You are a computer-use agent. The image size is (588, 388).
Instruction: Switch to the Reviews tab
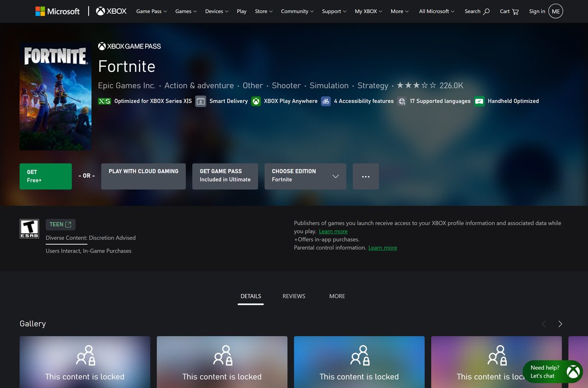(294, 296)
